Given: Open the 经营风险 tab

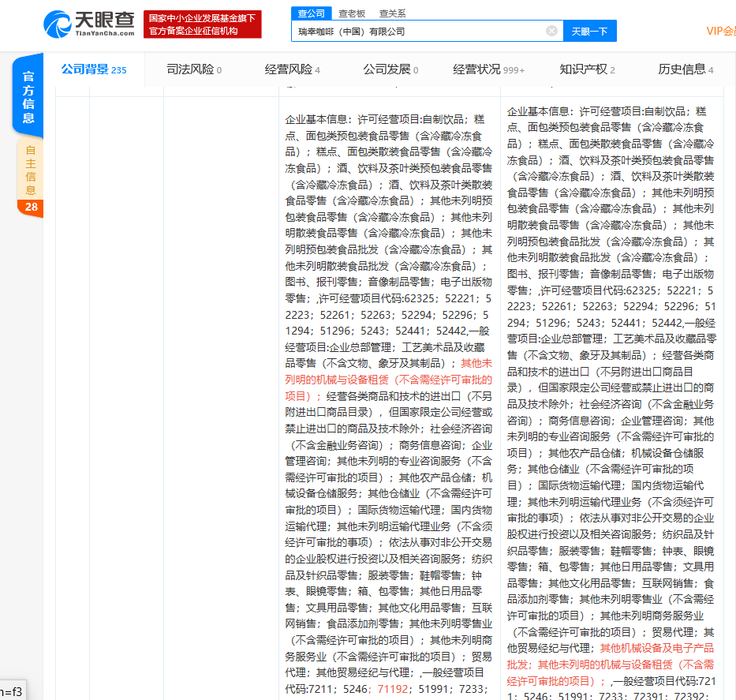Looking at the screenshot, I should [292, 69].
